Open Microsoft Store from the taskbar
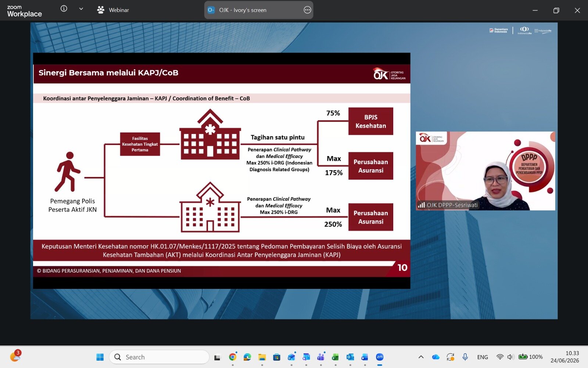Image resolution: width=588 pixels, height=368 pixels. [276, 357]
